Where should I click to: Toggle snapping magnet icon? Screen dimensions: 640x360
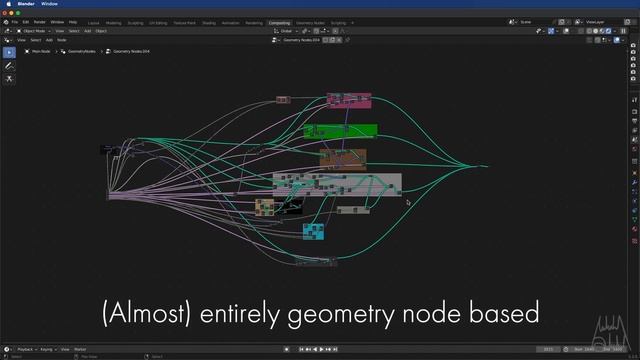pyautogui.click(x=316, y=31)
